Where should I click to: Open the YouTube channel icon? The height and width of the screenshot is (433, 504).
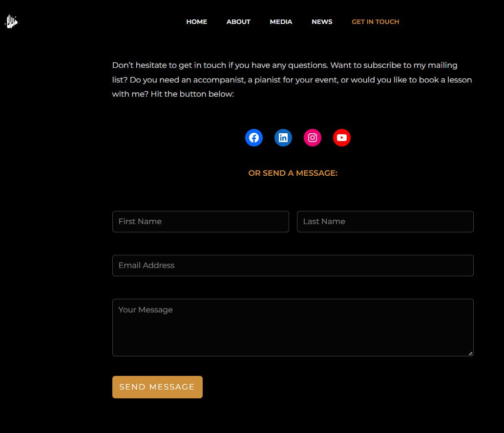(x=342, y=138)
